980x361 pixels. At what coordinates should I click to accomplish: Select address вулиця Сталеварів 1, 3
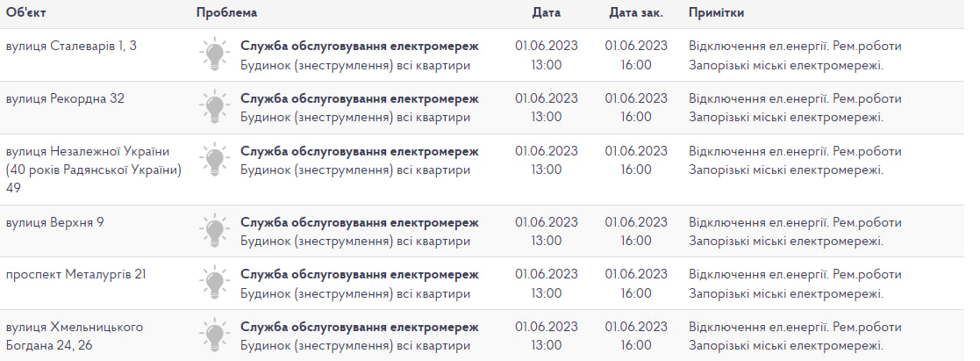71,46
